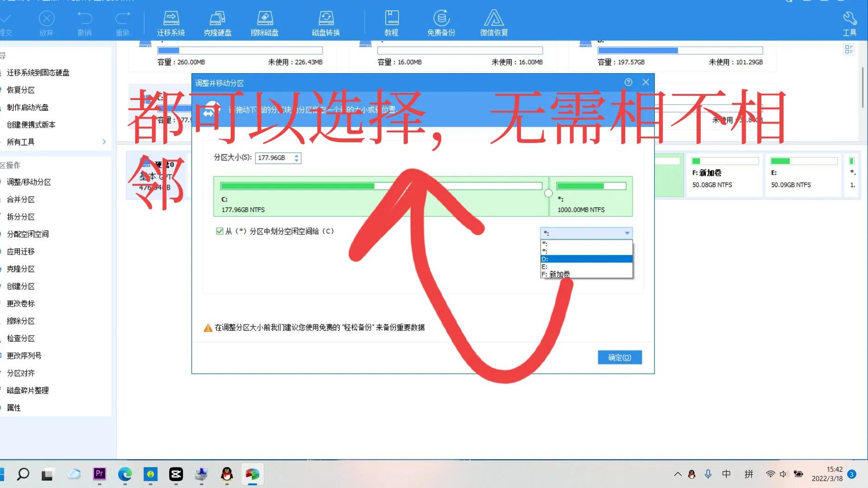868x488 pixels.
Task: Click the 分区大小 size input field
Action: pyautogui.click(x=274, y=157)
